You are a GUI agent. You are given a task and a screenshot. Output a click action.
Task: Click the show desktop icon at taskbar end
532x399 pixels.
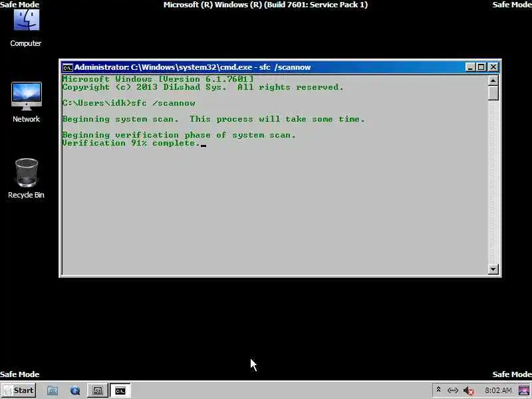click(524, 390)
